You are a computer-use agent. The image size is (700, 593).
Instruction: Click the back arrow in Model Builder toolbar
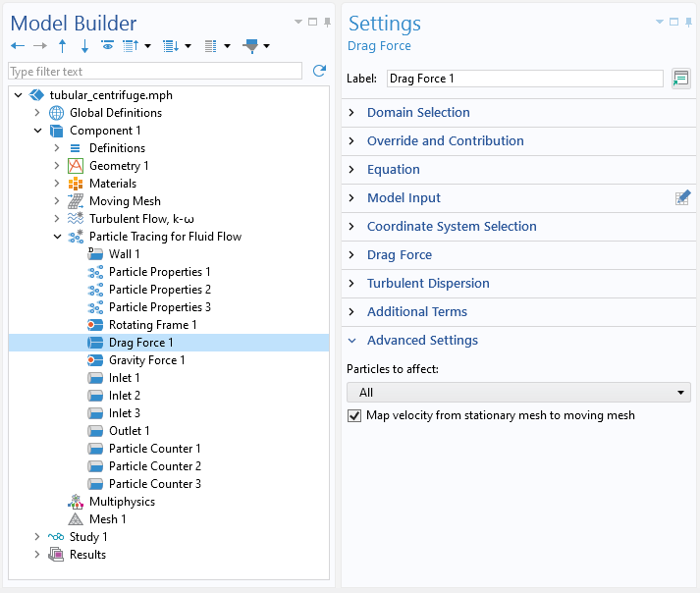coord(18,45)
